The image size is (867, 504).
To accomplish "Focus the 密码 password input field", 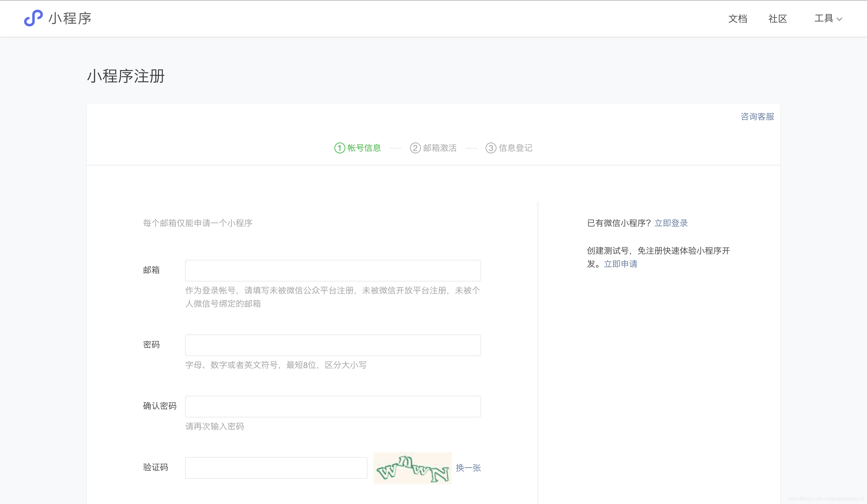I will [333, 345].
